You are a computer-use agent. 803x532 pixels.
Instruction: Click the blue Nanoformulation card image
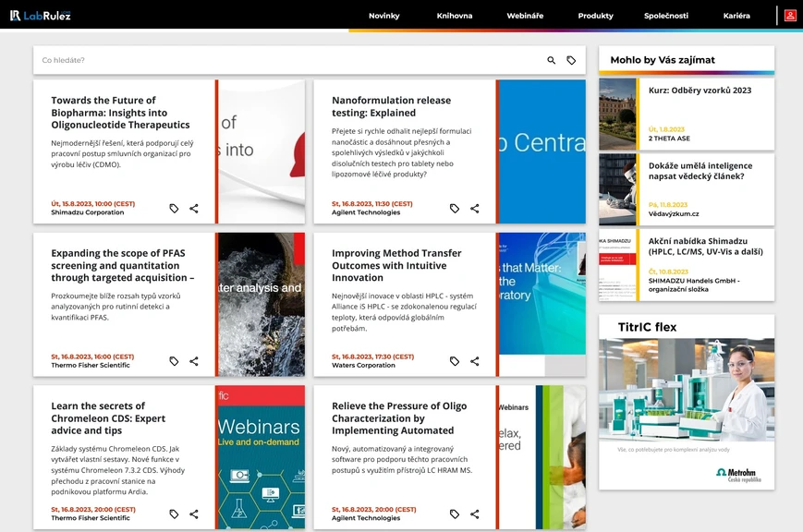[x=542, y=151]
